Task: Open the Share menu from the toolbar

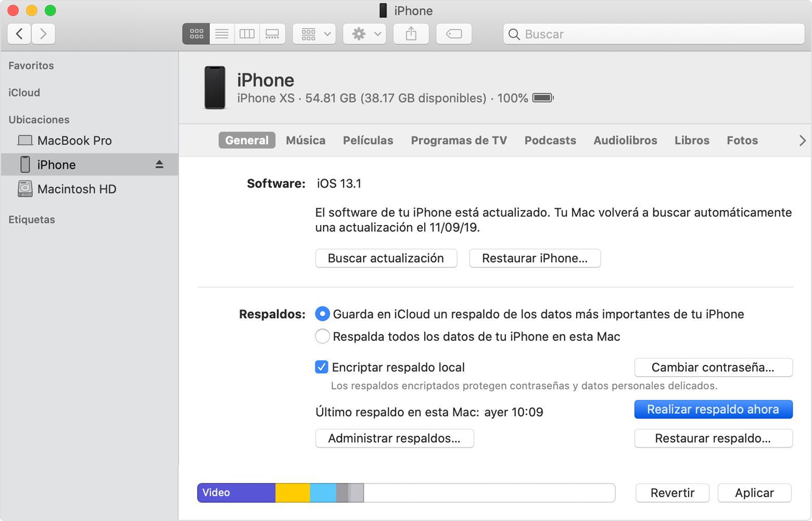Action: (411, 33)
